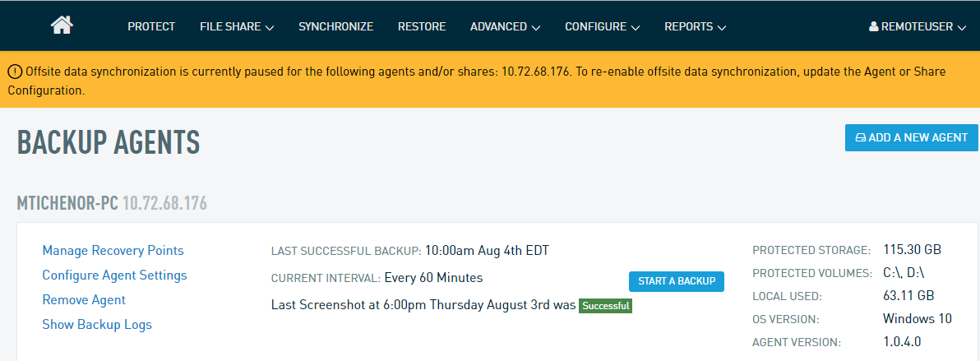Go to the PROTECT menu item
This screenshot has height=361, width=980.
tap(151, 26)
